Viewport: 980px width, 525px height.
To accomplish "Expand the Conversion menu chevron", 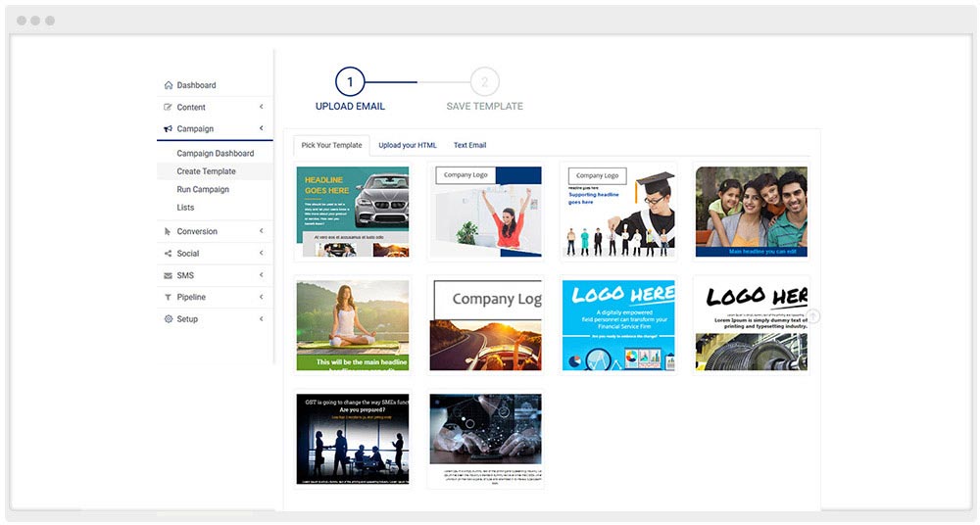I will coord(262,231).
